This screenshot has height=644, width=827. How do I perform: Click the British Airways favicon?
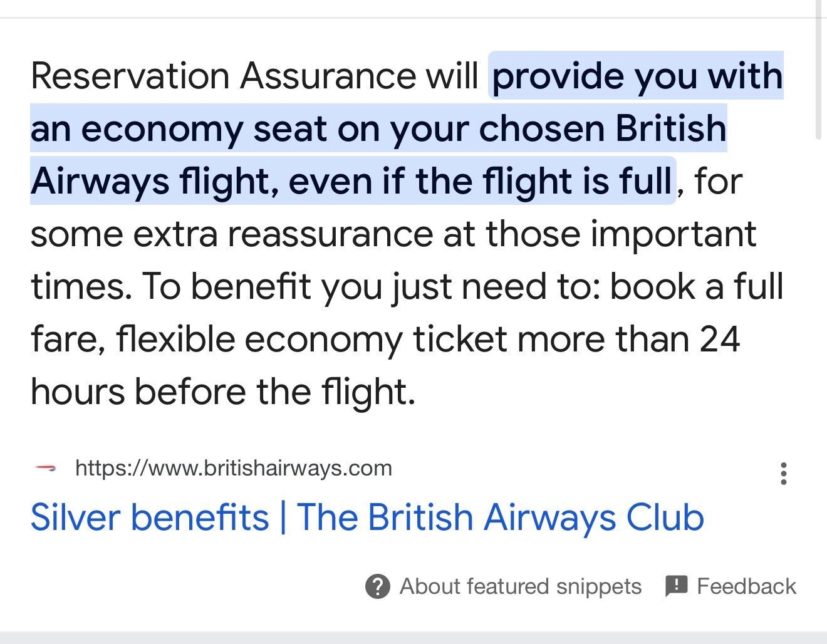45,468
